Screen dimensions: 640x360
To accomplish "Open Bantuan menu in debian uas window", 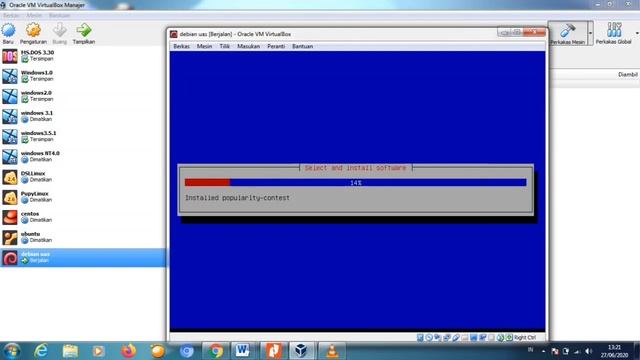I will (302, 46).
